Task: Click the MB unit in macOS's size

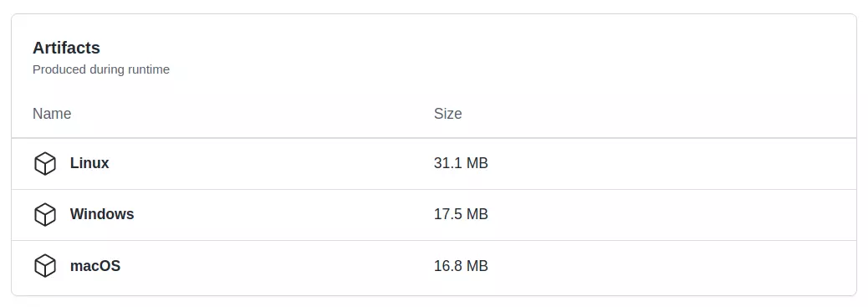Action: point(477,266)
